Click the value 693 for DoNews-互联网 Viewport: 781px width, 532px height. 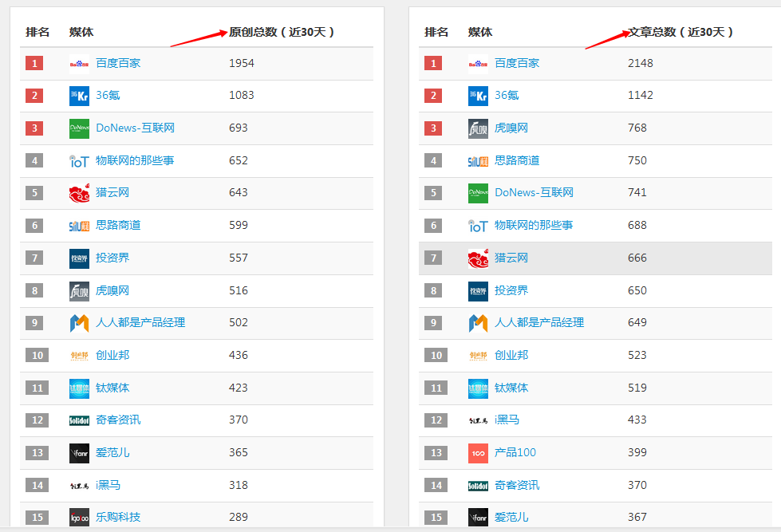(x=239, y=128)
